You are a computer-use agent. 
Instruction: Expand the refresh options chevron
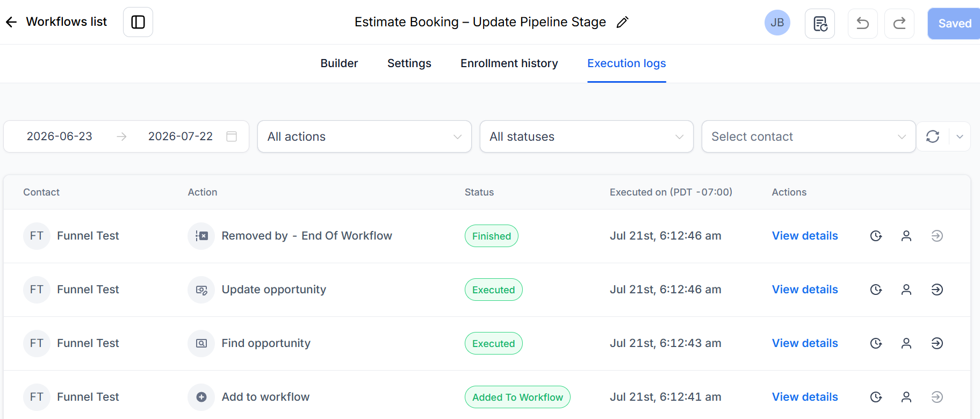(960, 136)
